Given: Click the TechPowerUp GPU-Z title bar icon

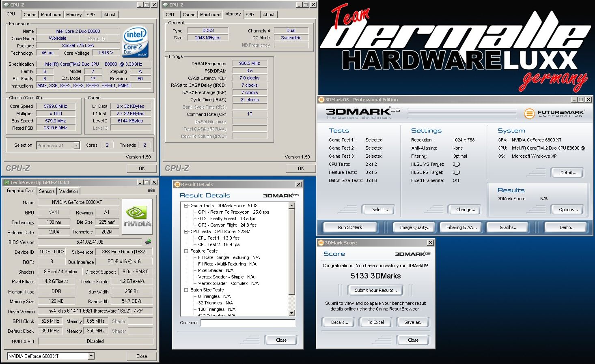Looking at the screenshot, I should pos(6,182).
